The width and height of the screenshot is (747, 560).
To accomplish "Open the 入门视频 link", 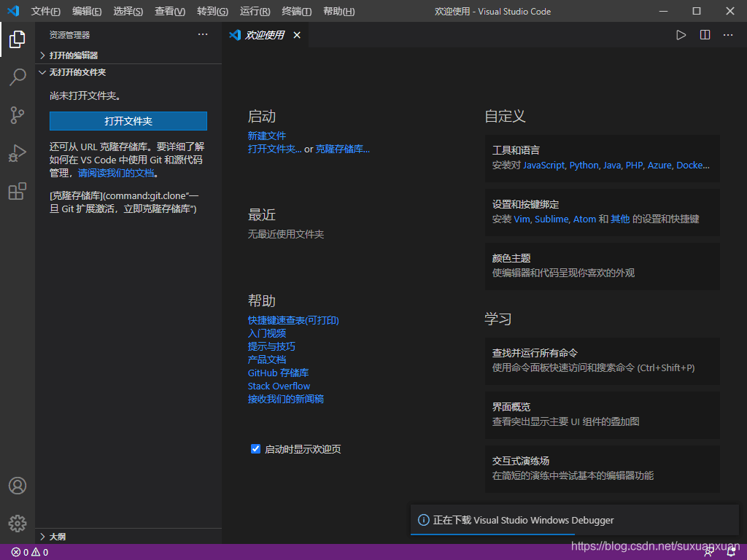I will [267, 333].
